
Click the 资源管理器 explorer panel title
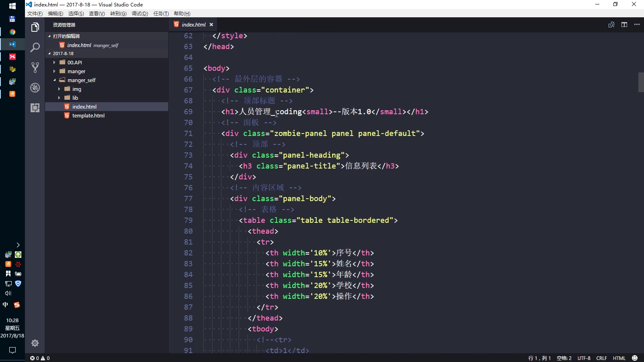click(x=64, y=25)
